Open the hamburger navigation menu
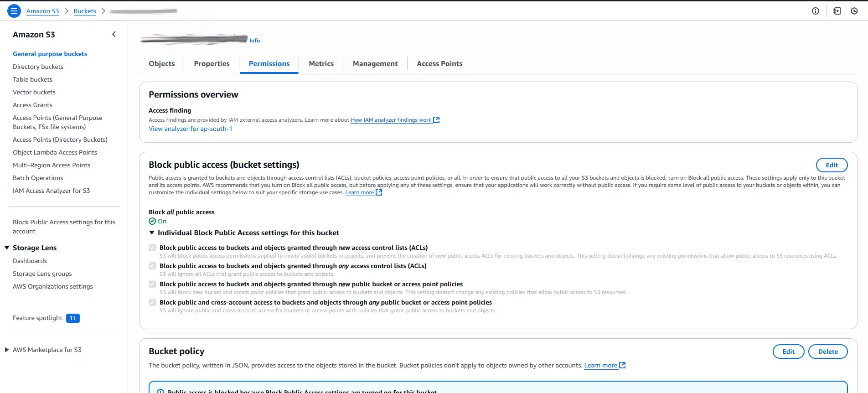The image size is (868, 393). (x=14, y=11)
